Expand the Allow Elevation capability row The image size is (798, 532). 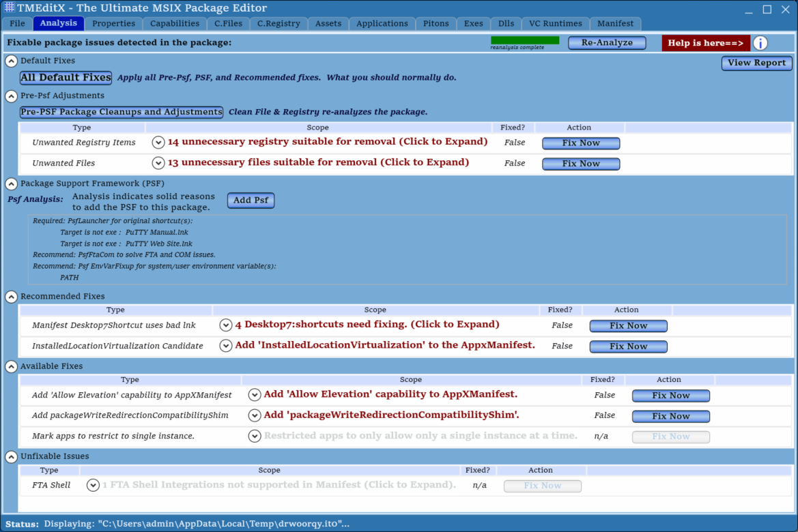(x=255, y=395)
